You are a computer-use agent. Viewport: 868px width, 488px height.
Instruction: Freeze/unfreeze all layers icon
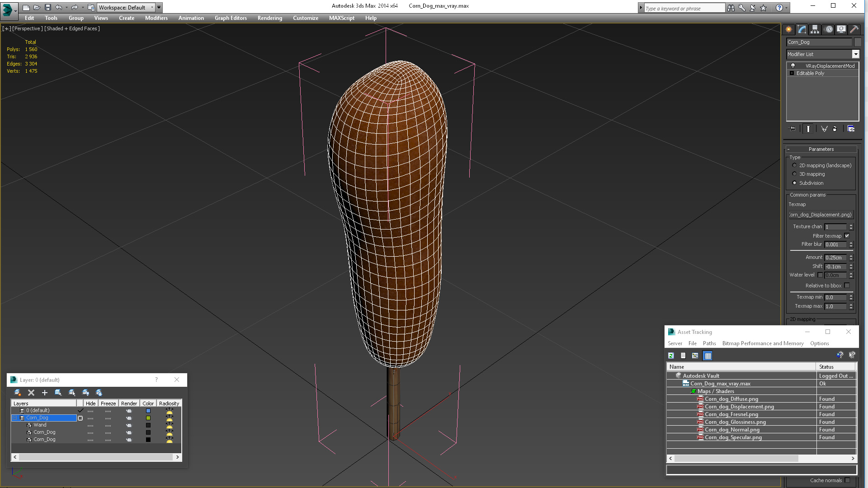pyautogui.click(x=99, y=393)
